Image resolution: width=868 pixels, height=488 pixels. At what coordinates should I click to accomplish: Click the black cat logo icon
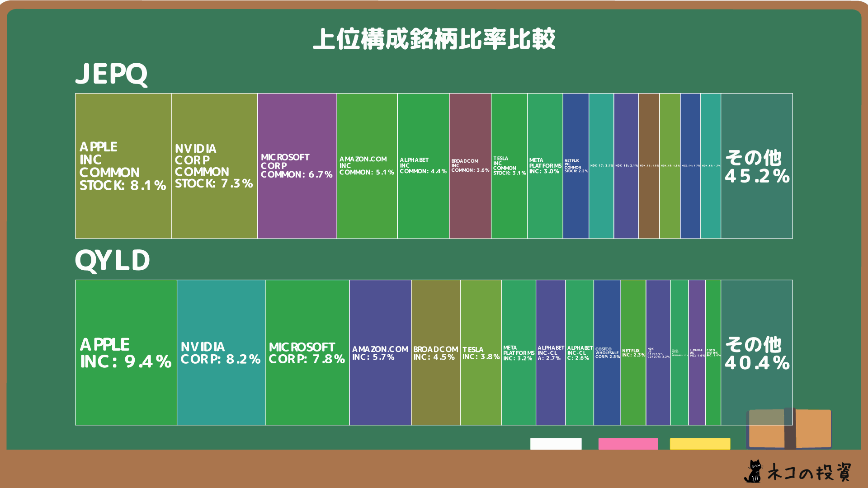(754, 471)
